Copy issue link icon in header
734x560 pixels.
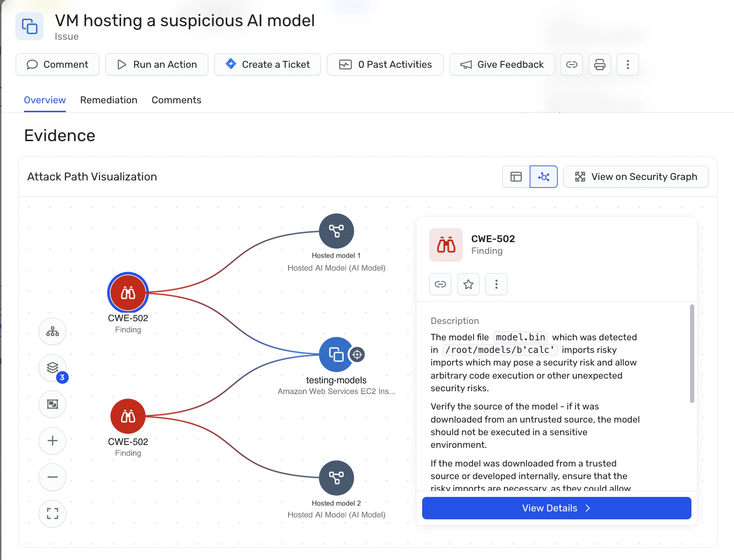572,65
